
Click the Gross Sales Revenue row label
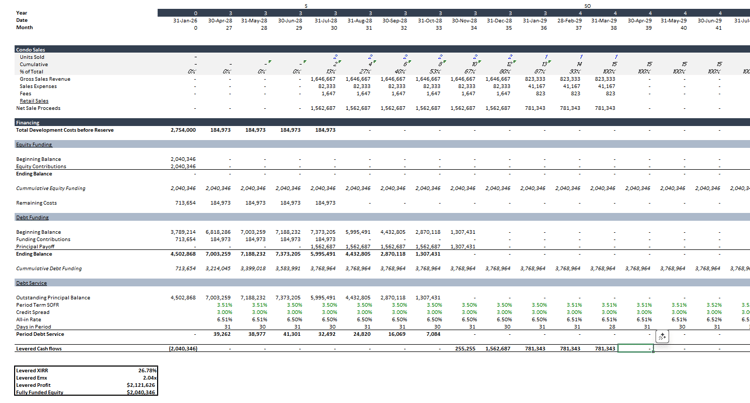45,79
